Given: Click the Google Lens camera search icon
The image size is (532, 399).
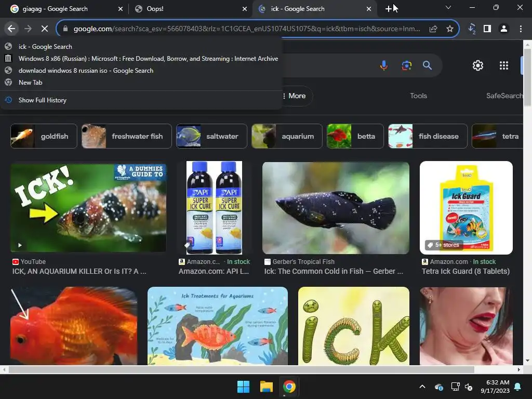Looking at the screenshot, I should [x=406, y=65].
